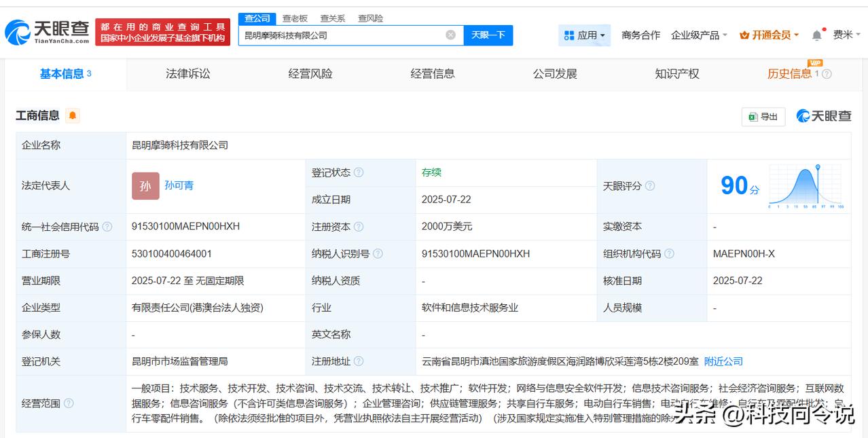868x438 pixels.
Task: Click the 有限责任公司(港澳台法人独资) company type value
Action: tap(198, 308)
